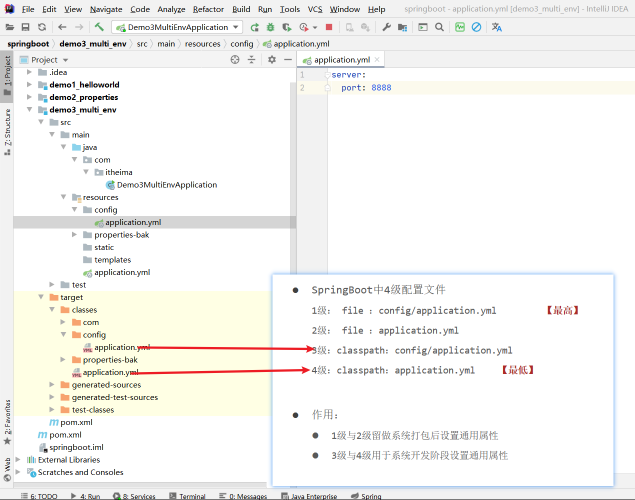Open the Navigate menu
Screen dimensions: 635x500
(x=106, y=9)
